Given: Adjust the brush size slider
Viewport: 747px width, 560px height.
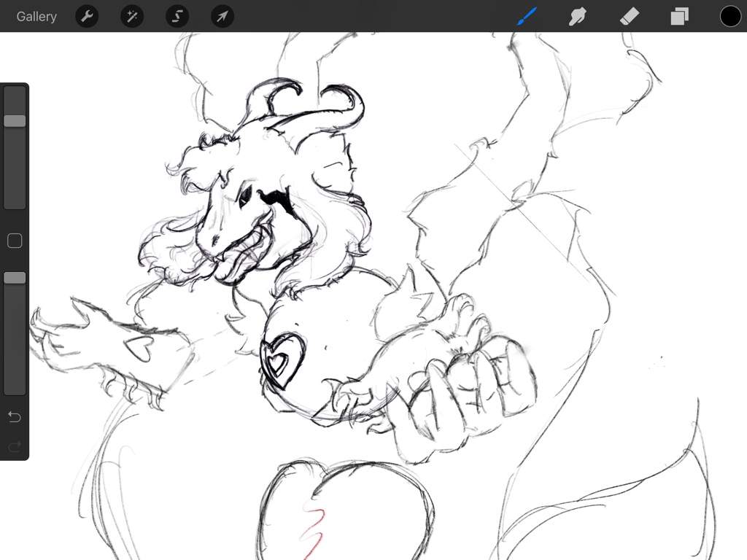Looking at the screenshot, I should tap(15, 120).
